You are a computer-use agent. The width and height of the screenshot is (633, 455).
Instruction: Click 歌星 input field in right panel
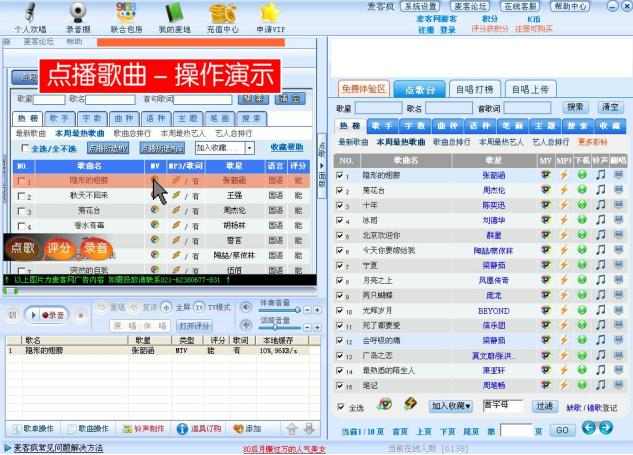[378, 108]
